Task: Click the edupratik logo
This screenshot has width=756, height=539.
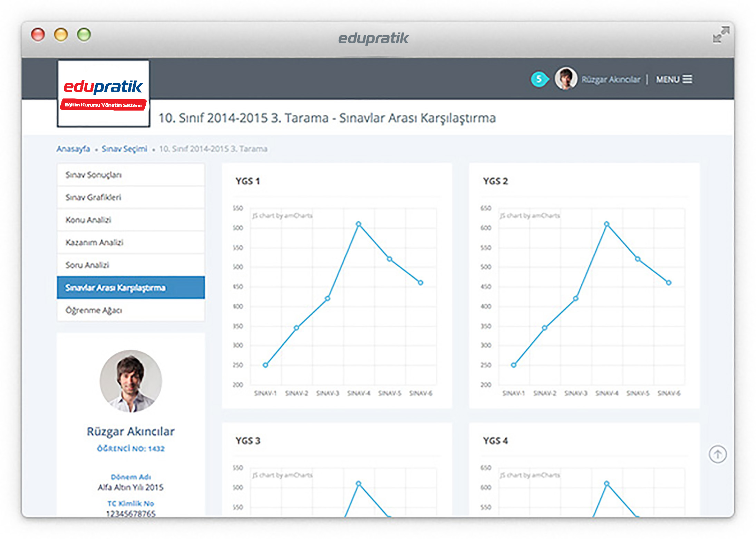Action: [103, 94]
